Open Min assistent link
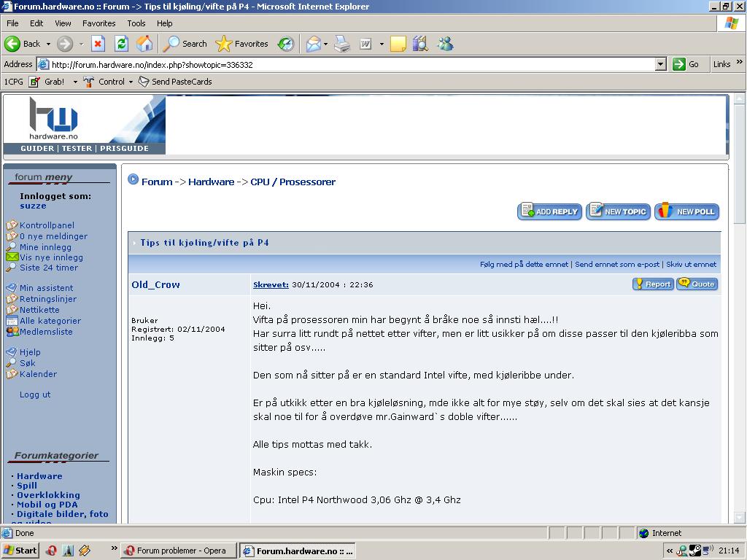The image size is (747, 560). click(46, 288)
